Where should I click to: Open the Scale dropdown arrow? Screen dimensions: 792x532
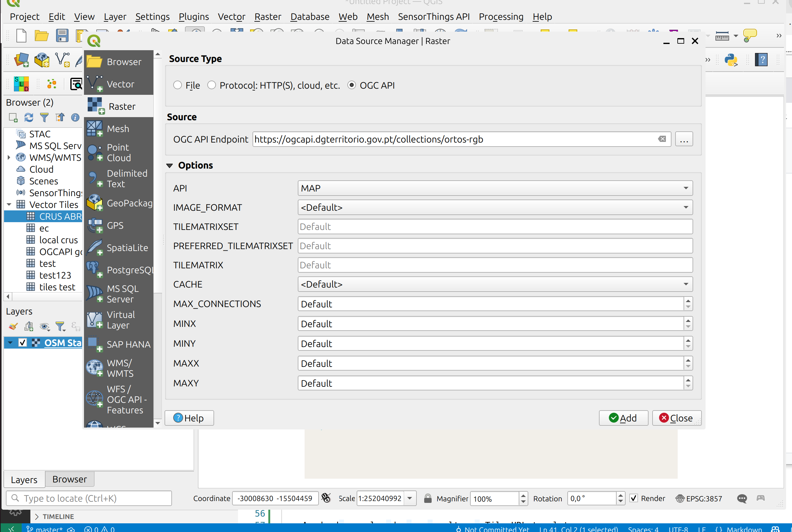point(410,499)
